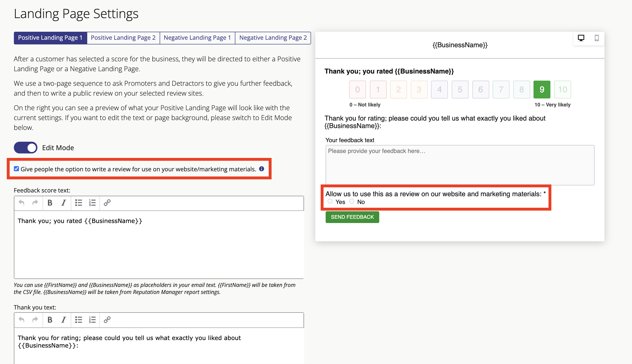Select score 10 in rating preview
632x364 pixels.
(x=563, y=90)
